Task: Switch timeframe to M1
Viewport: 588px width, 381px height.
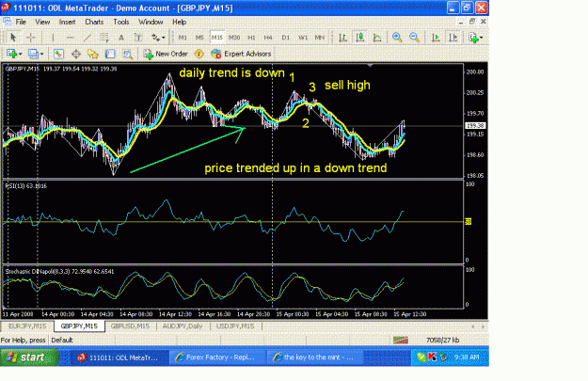Action: pos(183,38)
